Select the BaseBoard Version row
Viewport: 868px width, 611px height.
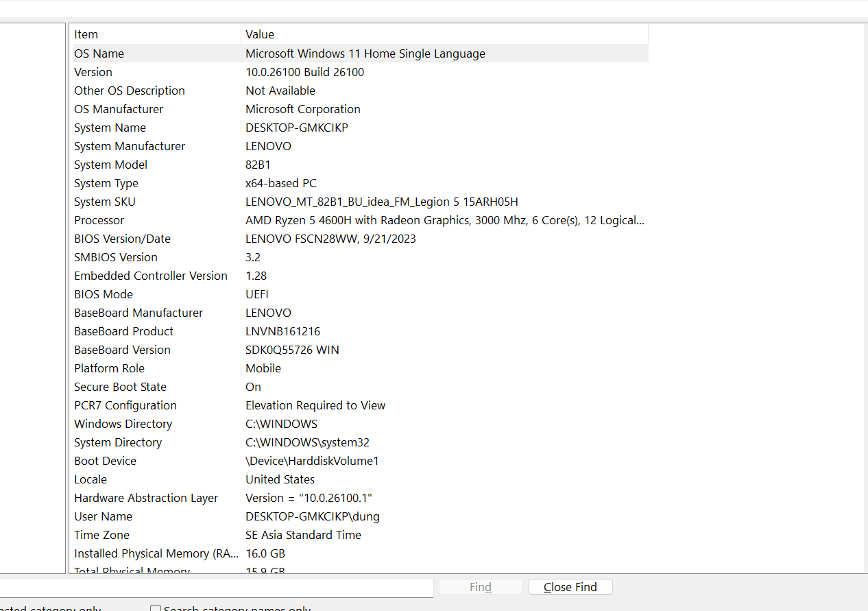pos(360,350)
